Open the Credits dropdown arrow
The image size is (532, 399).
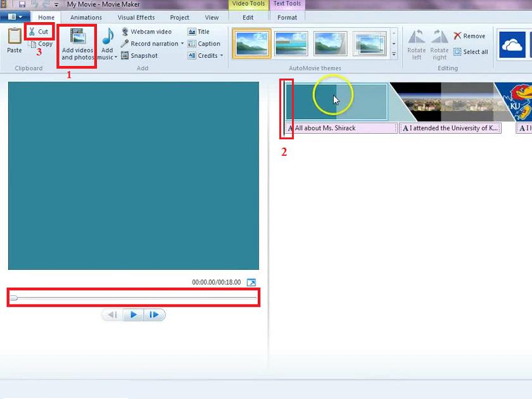[222, 56]
